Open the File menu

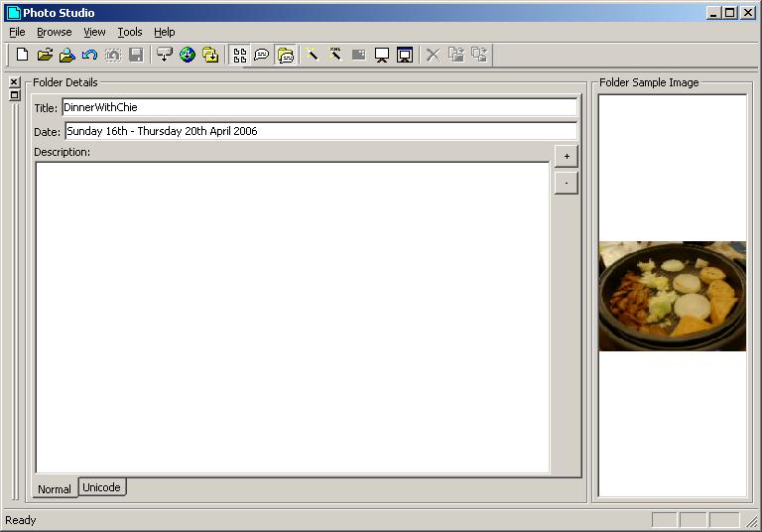coord(17,32)
